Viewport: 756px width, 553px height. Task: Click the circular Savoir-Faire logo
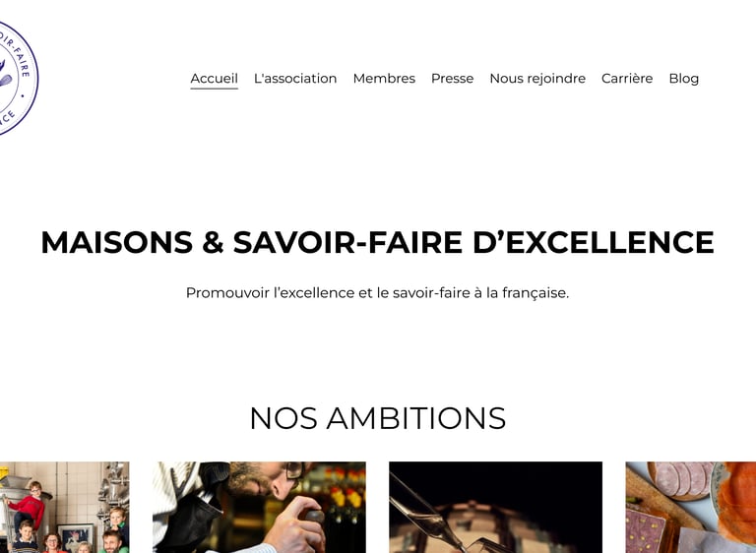pos(18,78)
